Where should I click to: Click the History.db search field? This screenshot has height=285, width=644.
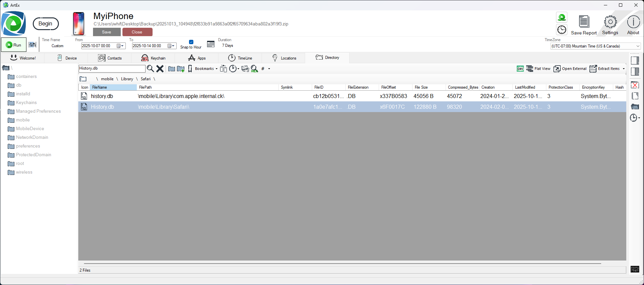point(111,68)
